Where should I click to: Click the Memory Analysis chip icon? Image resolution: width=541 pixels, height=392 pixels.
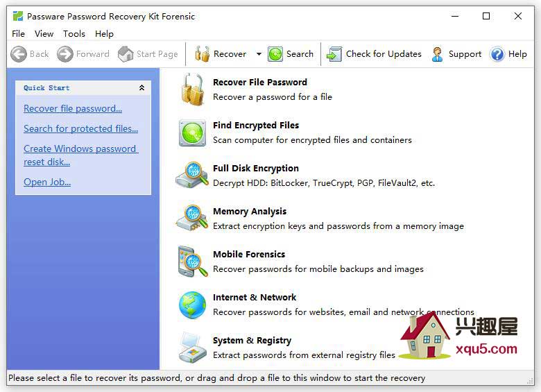(193, 218)
